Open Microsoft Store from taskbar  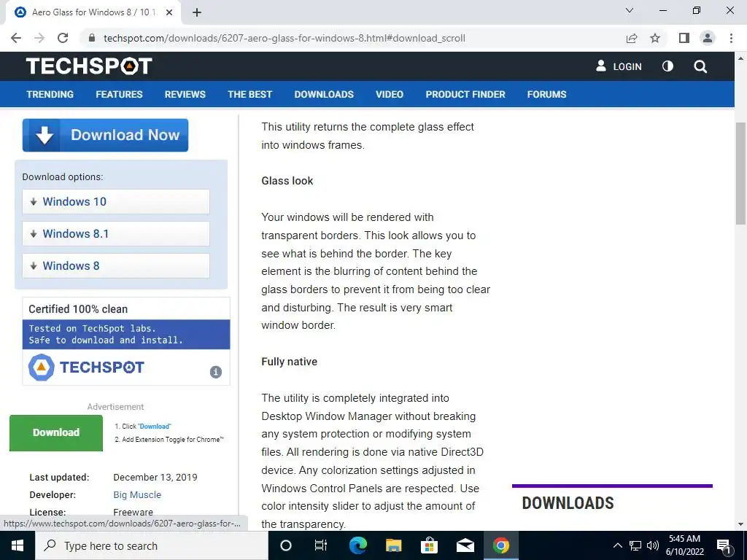pos(429,545)
